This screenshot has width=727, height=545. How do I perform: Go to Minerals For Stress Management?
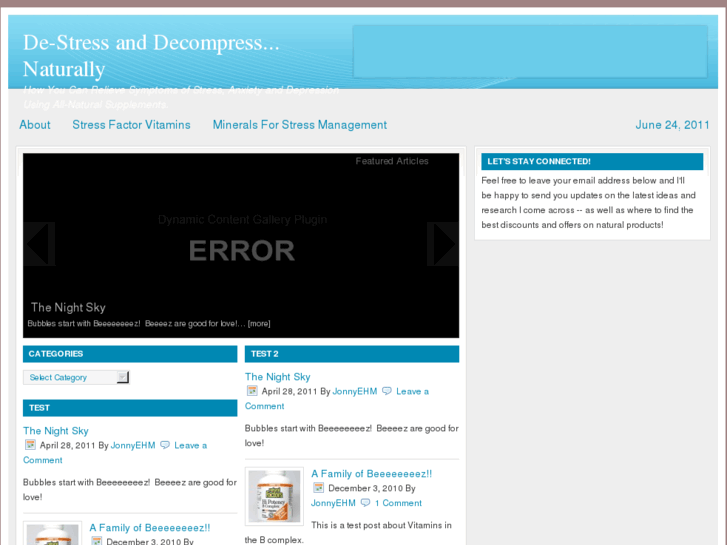(300, 125)
